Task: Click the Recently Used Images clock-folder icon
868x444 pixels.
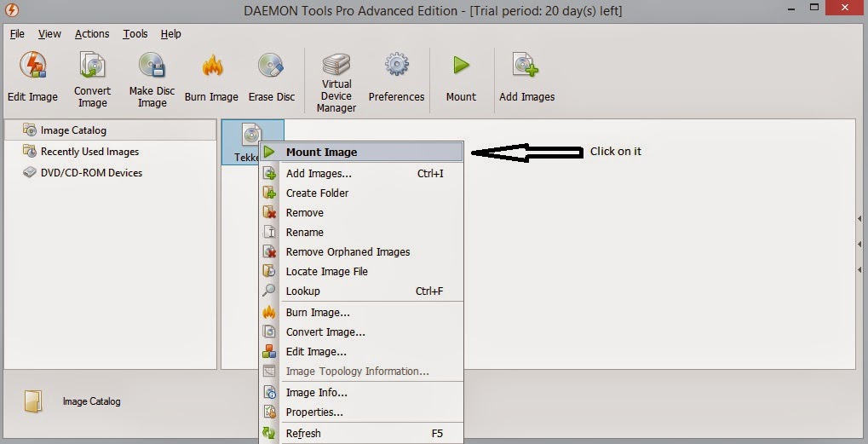Action: 29,151
